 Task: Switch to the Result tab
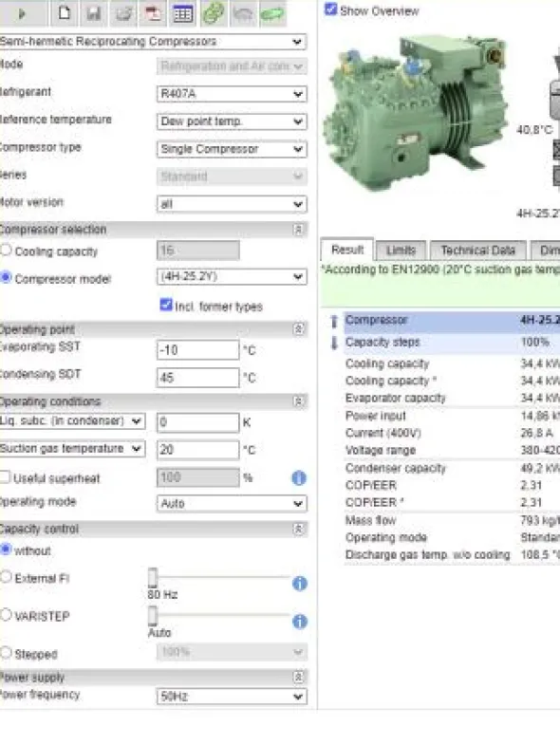click(x=347, y=250)
